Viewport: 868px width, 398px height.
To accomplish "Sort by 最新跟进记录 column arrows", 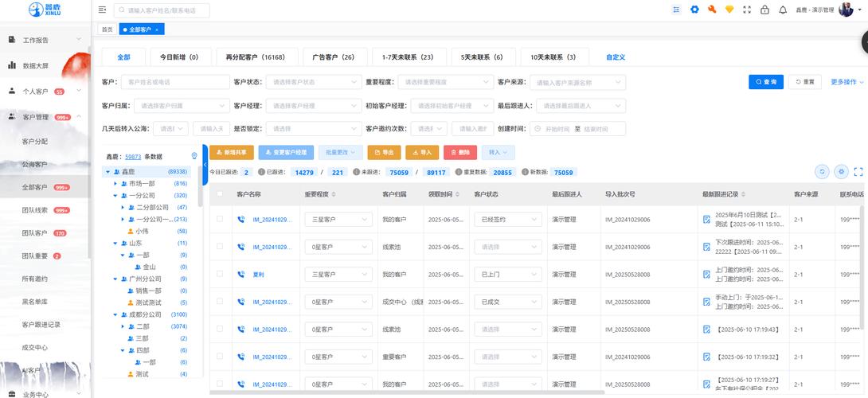I will click(745, 194).
